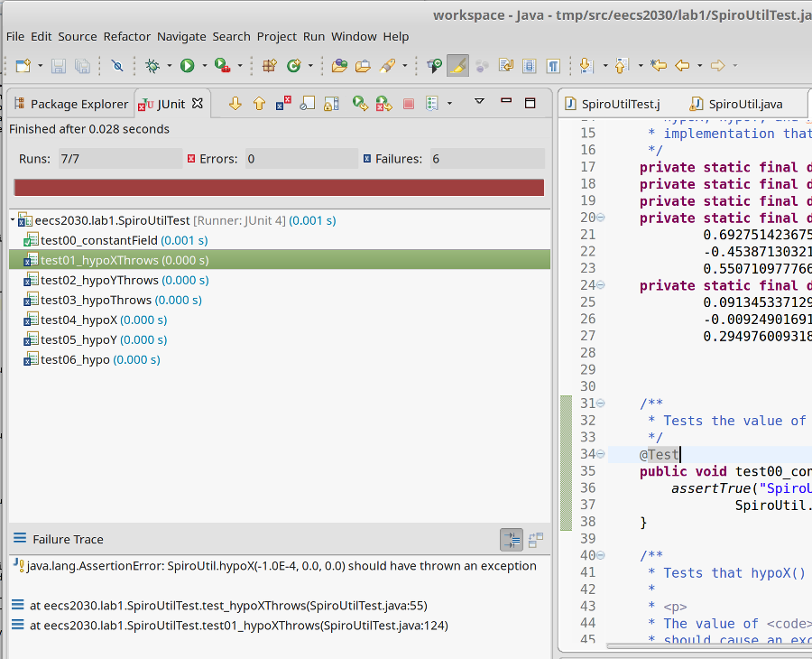Viewport: 812px width, 659px height.
Task: Click the compare result icon in Failure Trace
Action: [536, 541]
